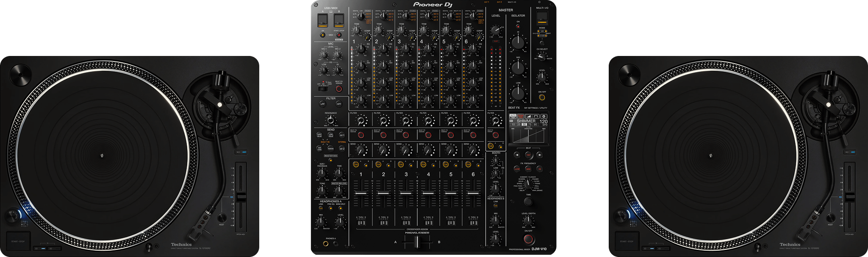Click pitch slider on right turntable
The width and height of the screenshot is (868, 257).
pos(850,197)
